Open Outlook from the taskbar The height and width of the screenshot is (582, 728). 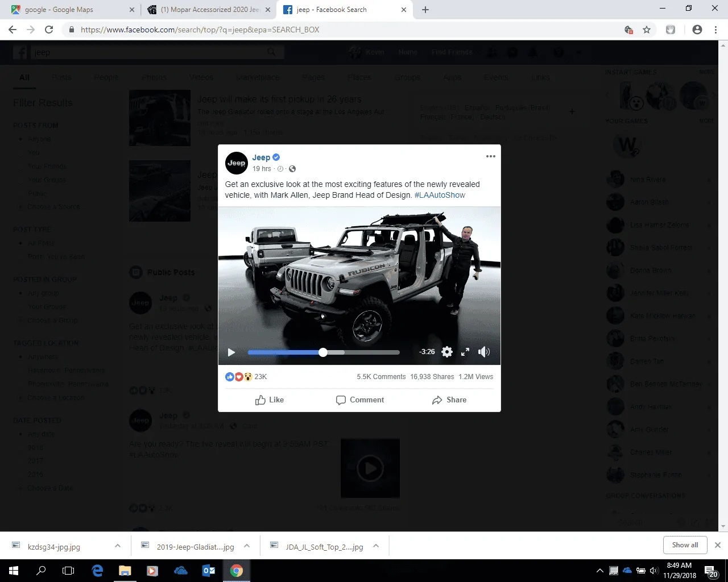tap(209, 571)
